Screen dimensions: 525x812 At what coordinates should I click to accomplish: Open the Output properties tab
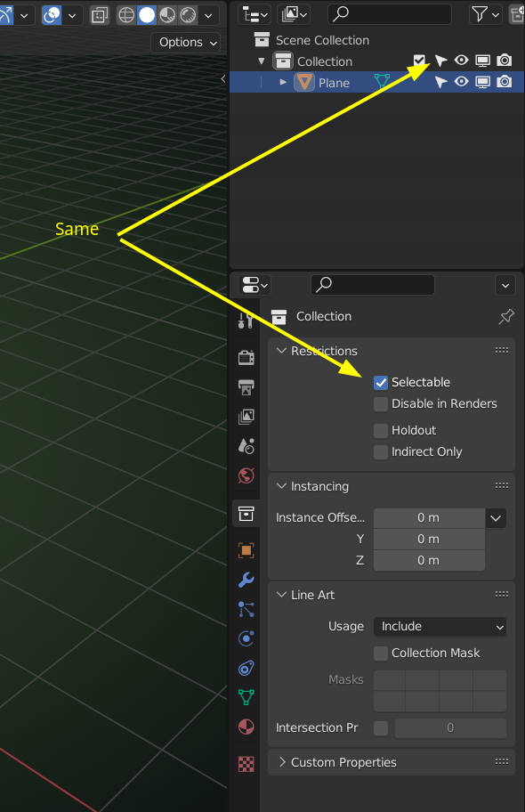point(246,386)
